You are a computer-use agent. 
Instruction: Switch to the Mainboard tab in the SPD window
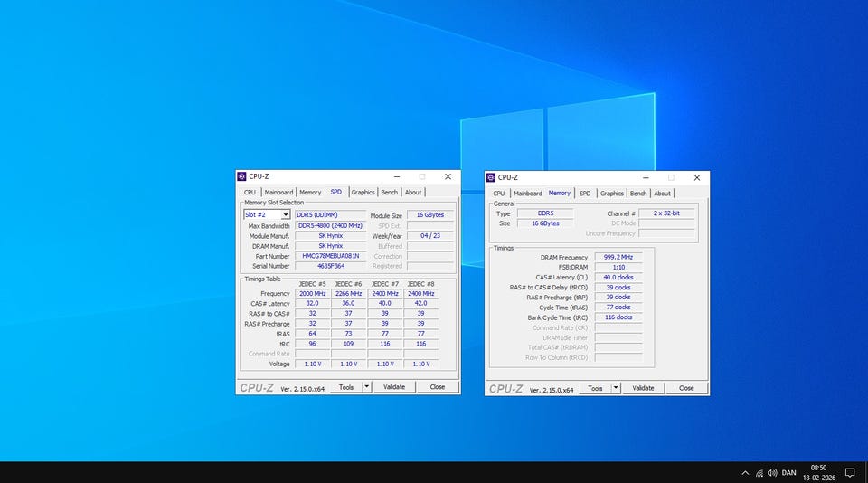pos(278,192)
